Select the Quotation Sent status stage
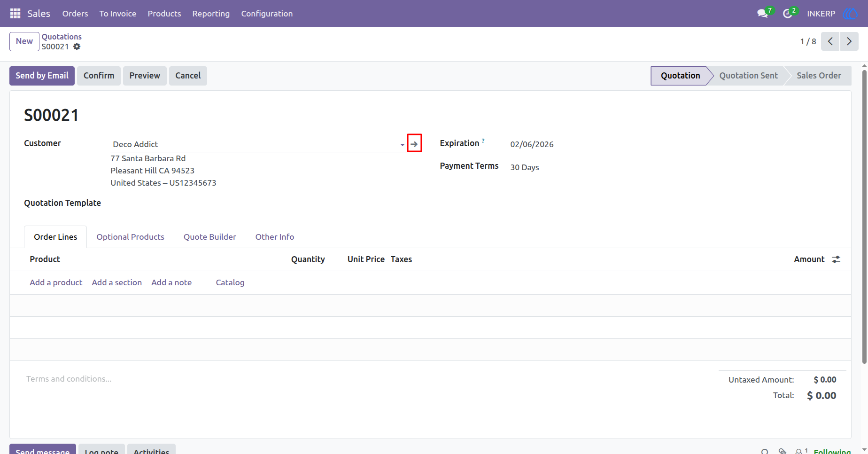 [x=748, y=76]
